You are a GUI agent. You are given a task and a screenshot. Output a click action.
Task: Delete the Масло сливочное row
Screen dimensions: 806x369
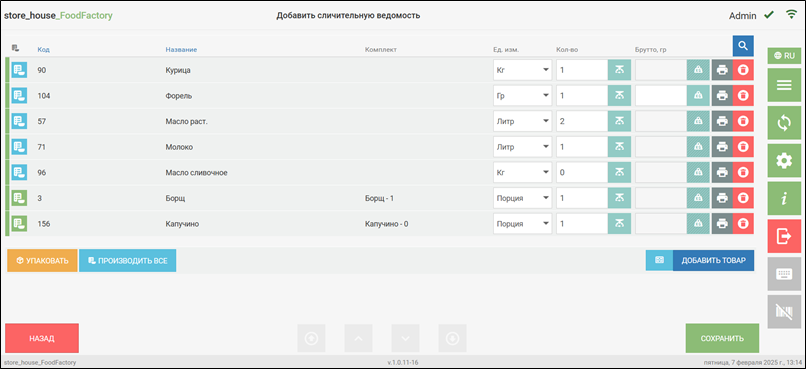tap(743, 173)
